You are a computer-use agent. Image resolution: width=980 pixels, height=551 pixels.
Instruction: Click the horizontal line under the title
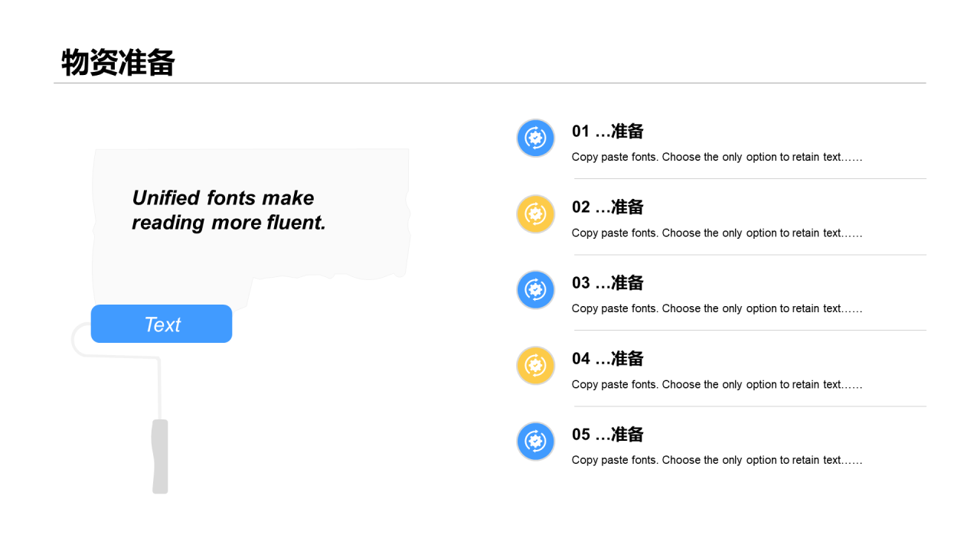[490, 83]
